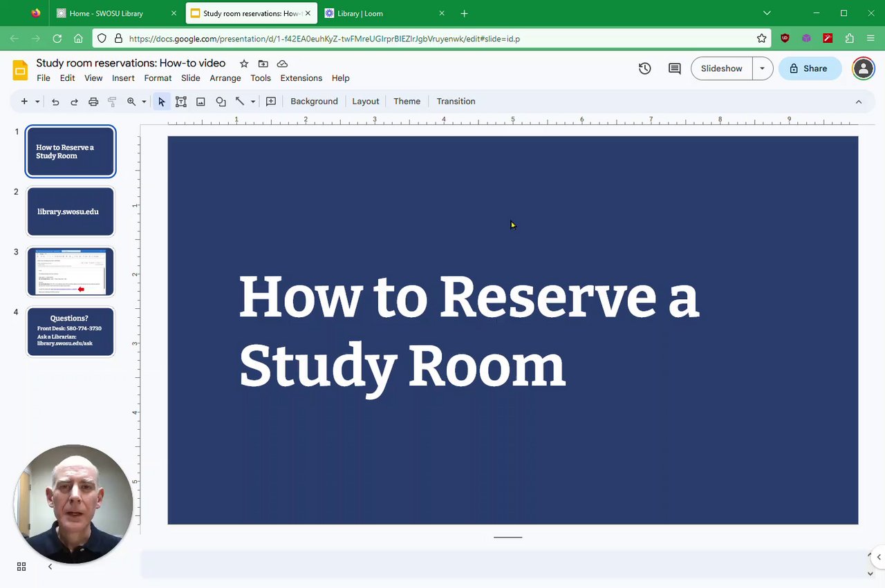Click the print icon
885x588 pixels.
[93, 102]
